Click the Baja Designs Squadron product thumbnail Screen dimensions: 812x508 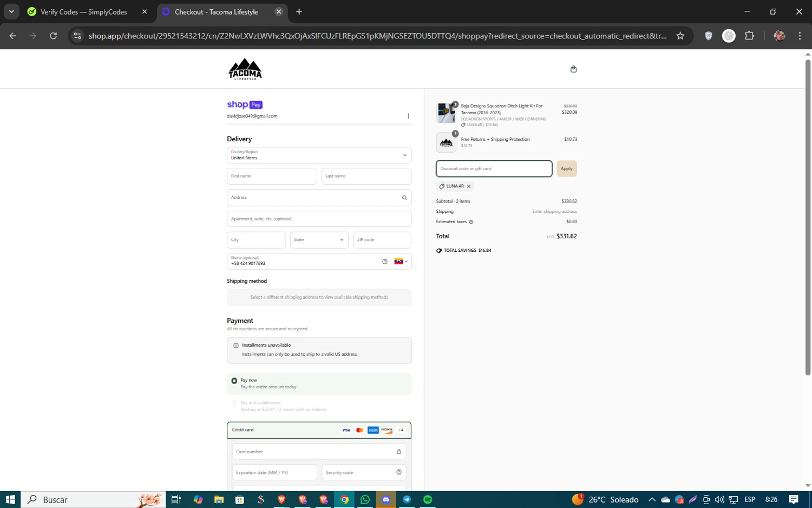[x=446, y=113]
